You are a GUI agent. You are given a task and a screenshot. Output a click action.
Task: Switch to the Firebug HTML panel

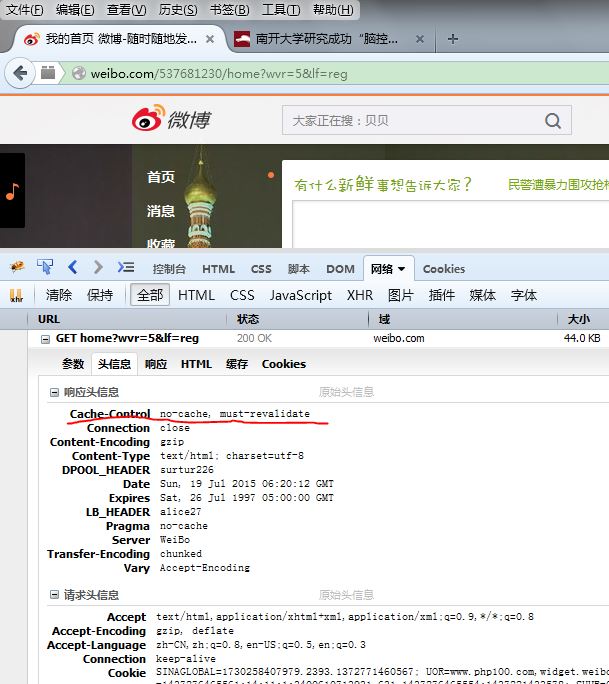(x=218, y=269)
